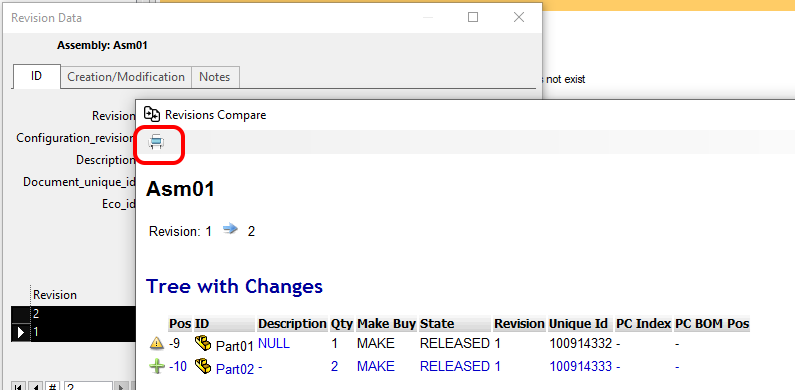
Task: Click the Part02 ID link
Action: tap(235, 369)
